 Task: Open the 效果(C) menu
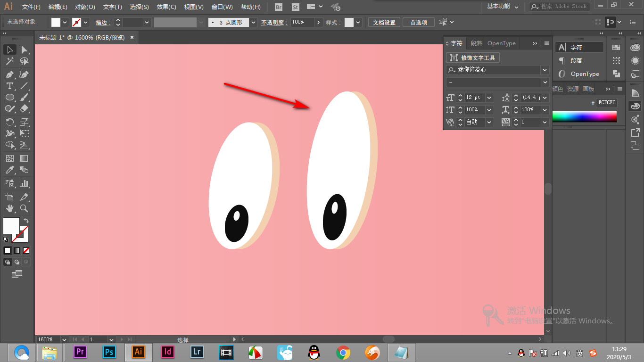coord(166,7)
